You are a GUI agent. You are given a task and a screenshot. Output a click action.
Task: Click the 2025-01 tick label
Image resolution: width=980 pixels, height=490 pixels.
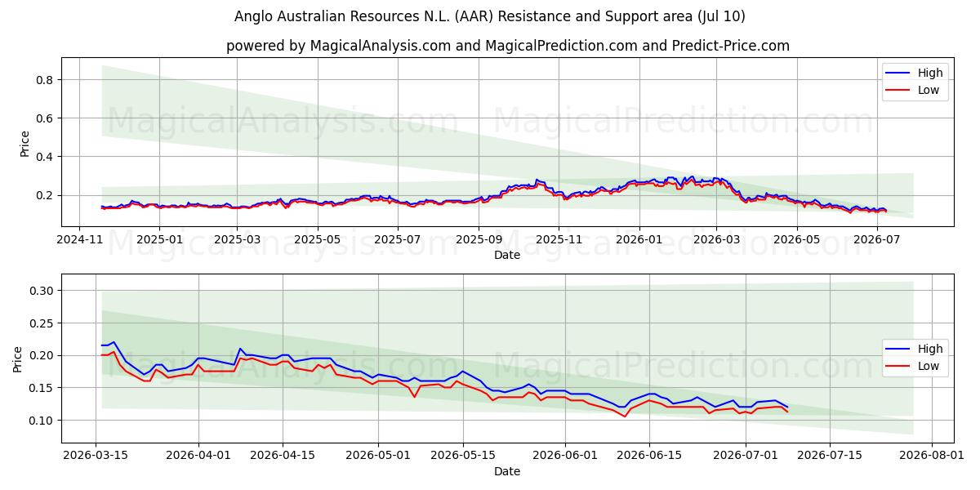click(158, 239)
